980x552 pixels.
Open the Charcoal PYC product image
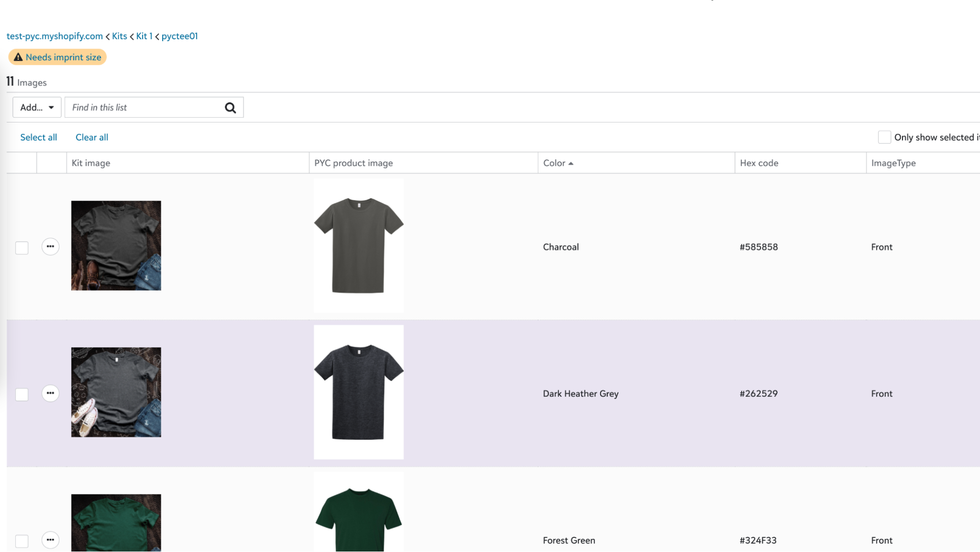tap(359, 246)
